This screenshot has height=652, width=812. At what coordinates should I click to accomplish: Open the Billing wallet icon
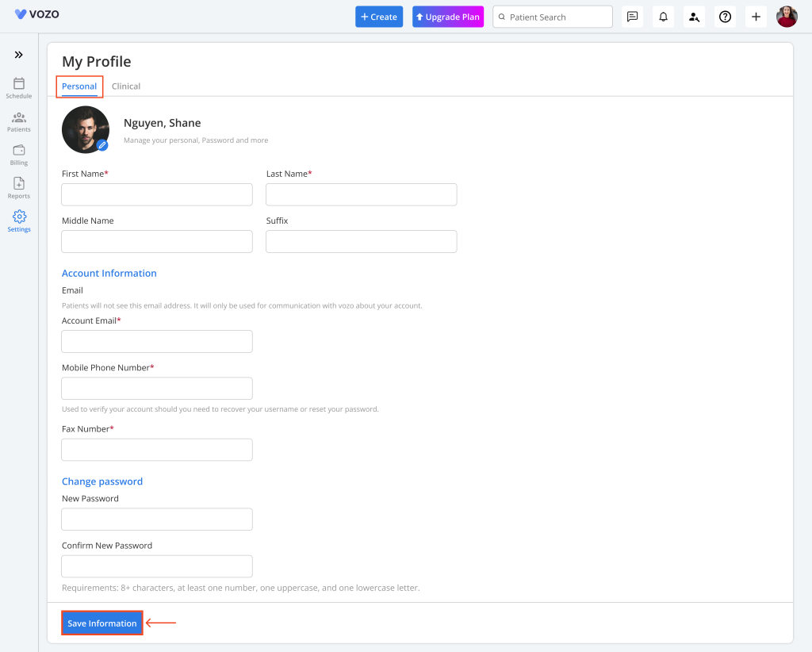pos(19,151)
